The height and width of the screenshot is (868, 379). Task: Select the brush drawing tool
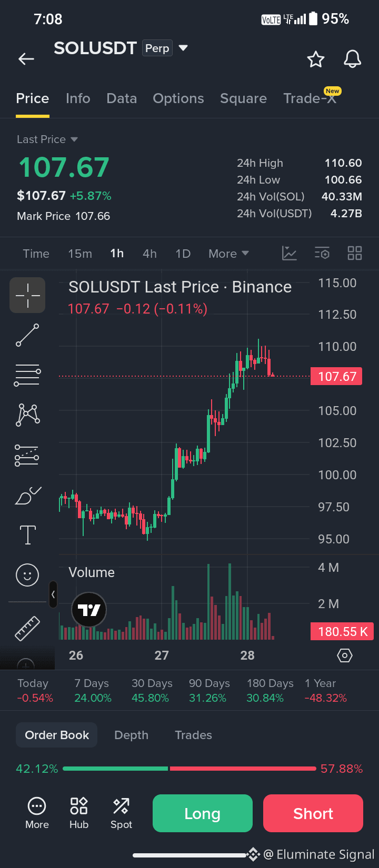pyautogui.click(x=28, y=496)
